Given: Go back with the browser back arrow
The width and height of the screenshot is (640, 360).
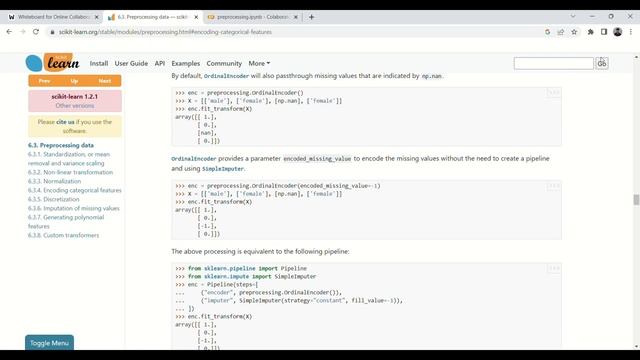Looking at the screenshot, I should point(9,32).
